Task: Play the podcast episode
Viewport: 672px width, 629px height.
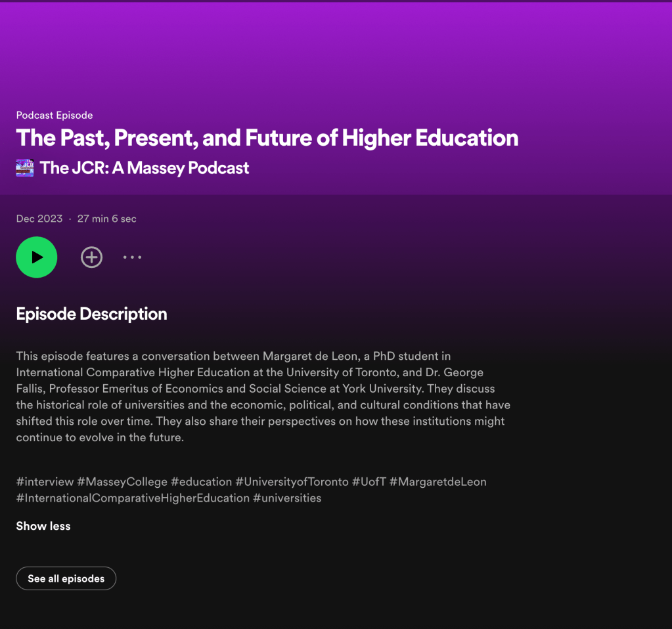Action: pos(37,257)
